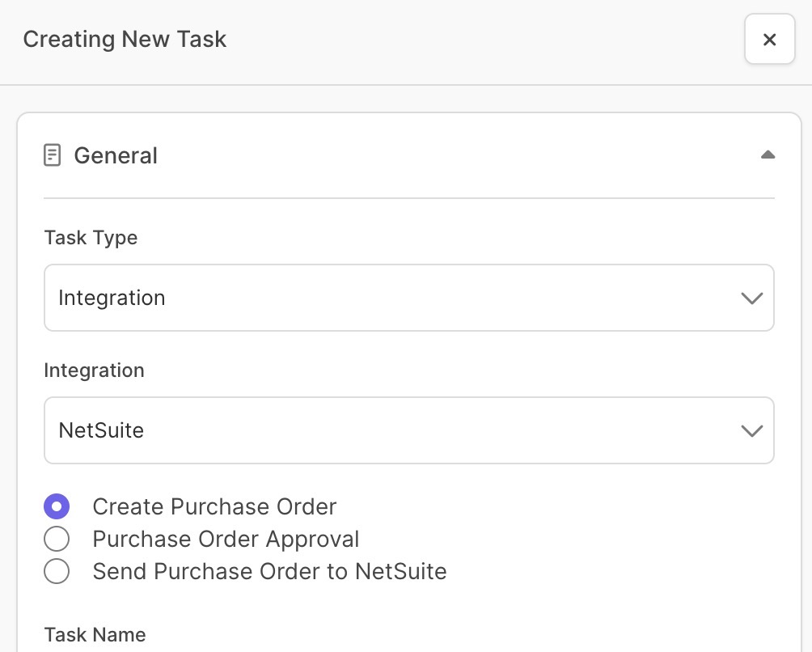Click Send Purchase Order to NetSuite label
This screenshot has width=812, height=652.
coord(269,572)
